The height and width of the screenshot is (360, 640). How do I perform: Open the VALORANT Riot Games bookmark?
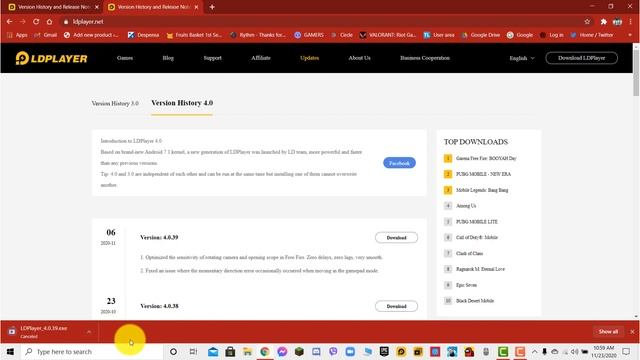point(388,35)
